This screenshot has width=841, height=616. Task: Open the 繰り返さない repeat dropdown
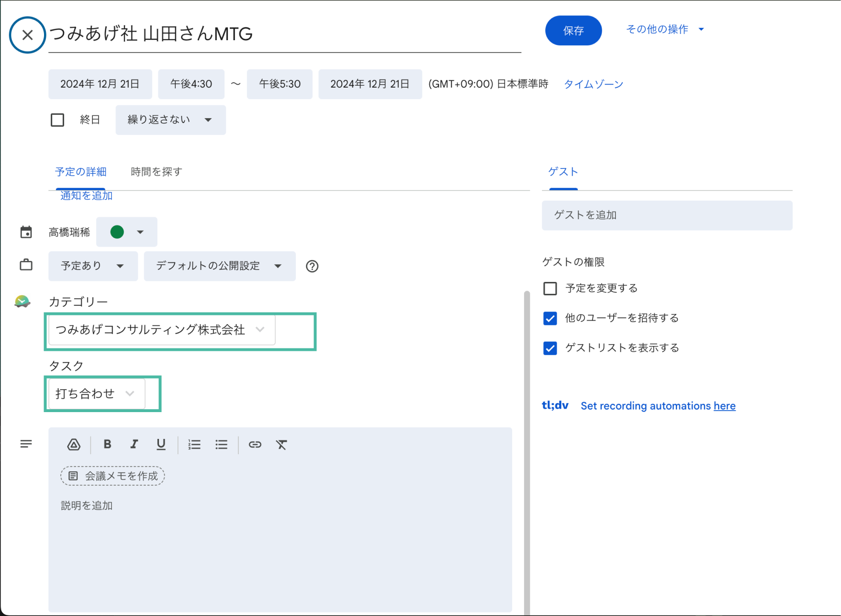[170, 120]
